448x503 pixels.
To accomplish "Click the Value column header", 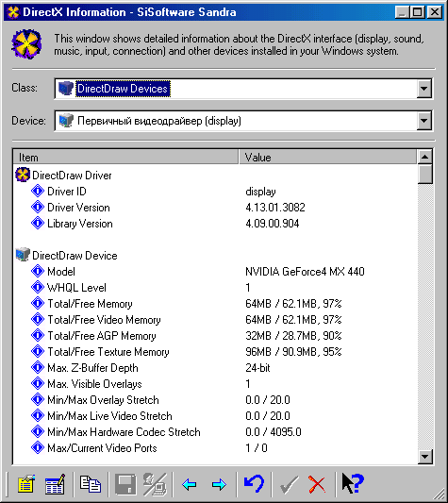I will (327, 158).
